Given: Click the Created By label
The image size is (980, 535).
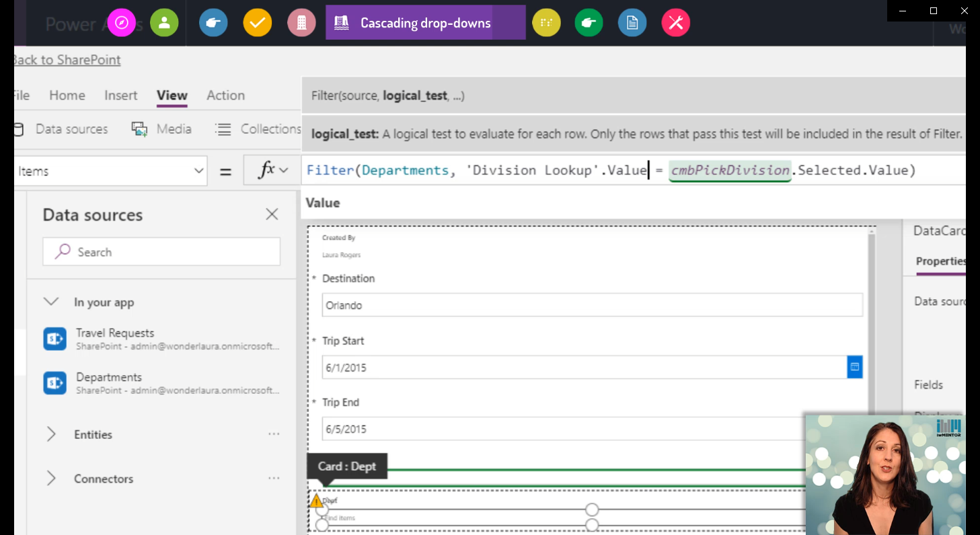Looking at the screenshot, I should tap(338, 238).
